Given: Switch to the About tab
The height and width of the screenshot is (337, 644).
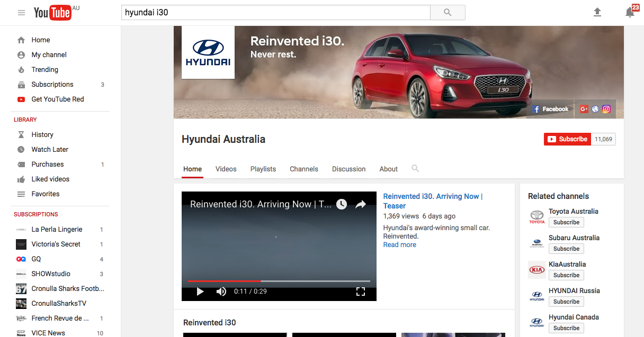Looking at the screenshot, I should pos(389,169).
